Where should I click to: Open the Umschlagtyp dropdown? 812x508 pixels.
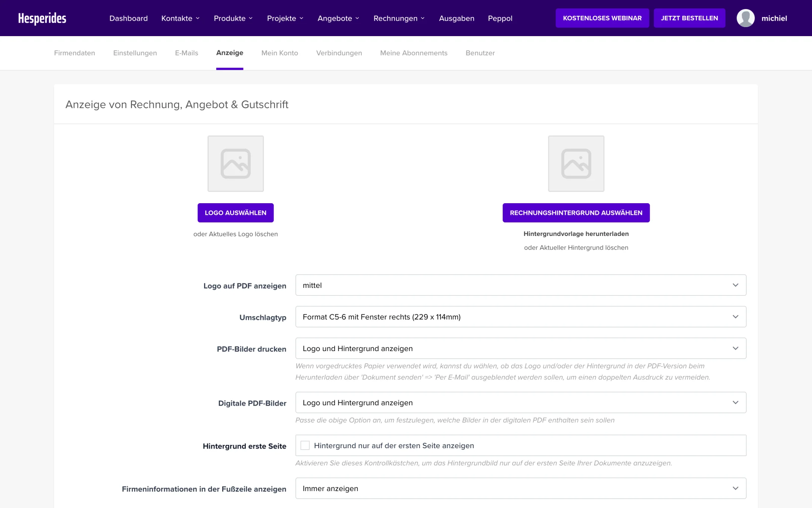(521, 317)
